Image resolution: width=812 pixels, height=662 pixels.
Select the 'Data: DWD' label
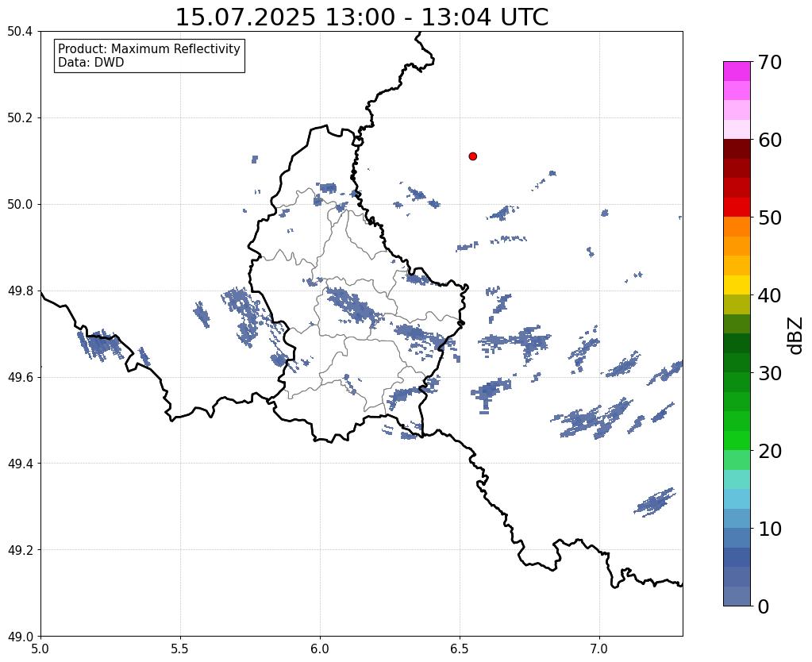tap(91, 63)
